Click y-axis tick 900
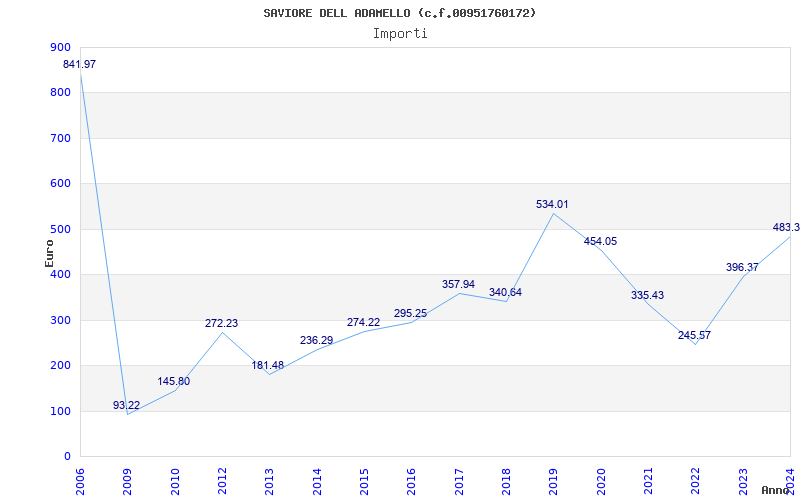The width and height of the screenshot is (800, 500). pos(60,47)
